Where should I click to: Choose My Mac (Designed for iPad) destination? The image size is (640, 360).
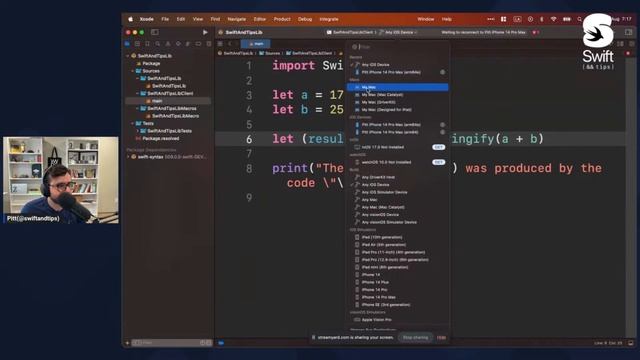point(398,110)
